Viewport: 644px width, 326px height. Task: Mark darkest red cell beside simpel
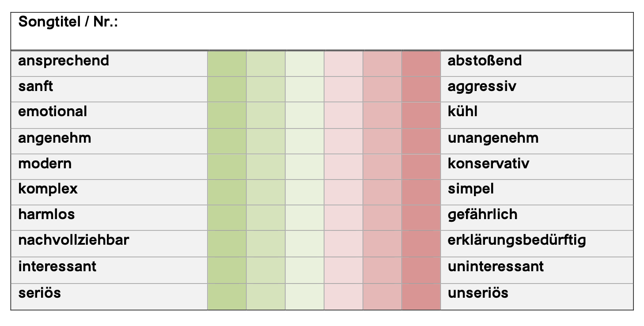(421, 192)
